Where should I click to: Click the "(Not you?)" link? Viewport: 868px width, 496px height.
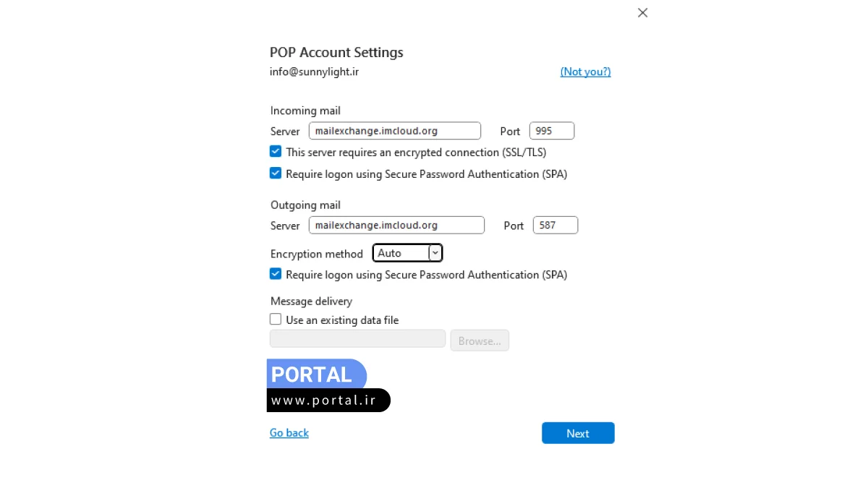pos(585,72)
